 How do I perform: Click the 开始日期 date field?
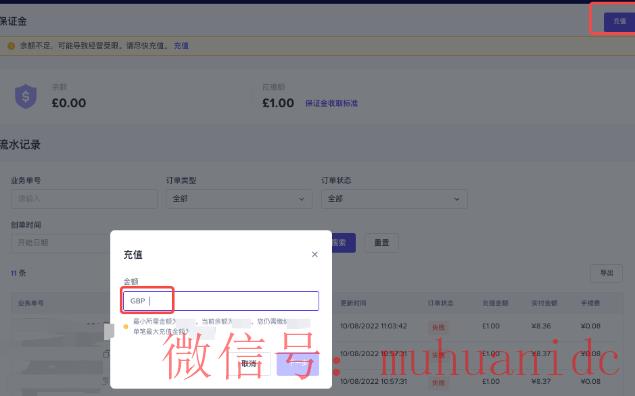click(x=60, y=243)
